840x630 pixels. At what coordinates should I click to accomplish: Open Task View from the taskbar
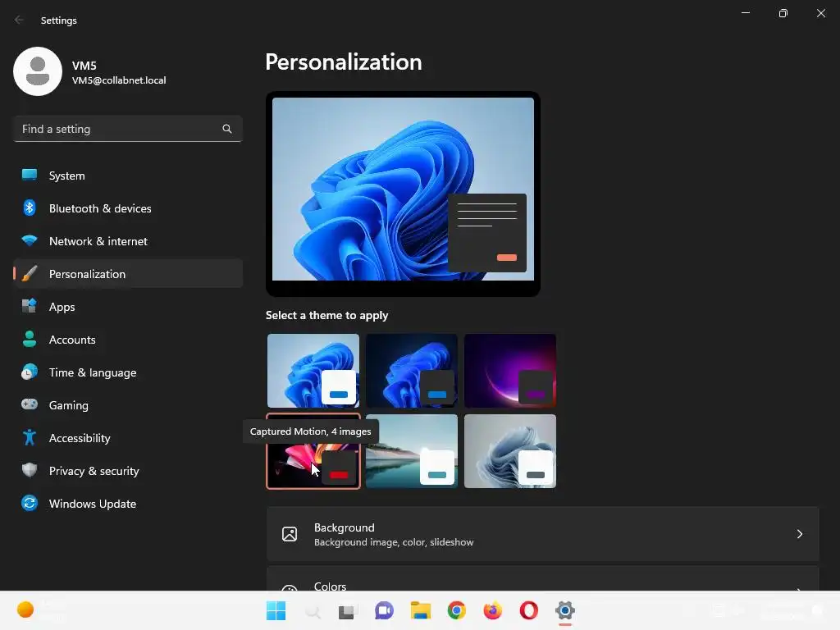[x=348, y=610]
